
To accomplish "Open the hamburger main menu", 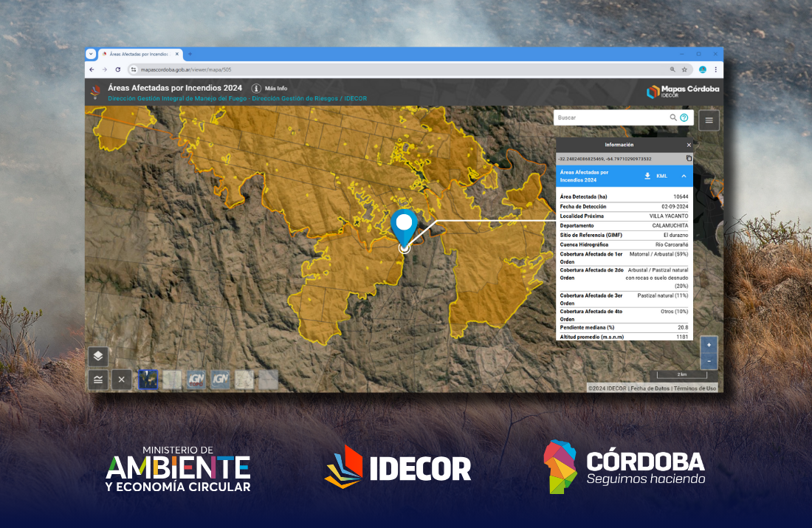I will pos(709,120).
